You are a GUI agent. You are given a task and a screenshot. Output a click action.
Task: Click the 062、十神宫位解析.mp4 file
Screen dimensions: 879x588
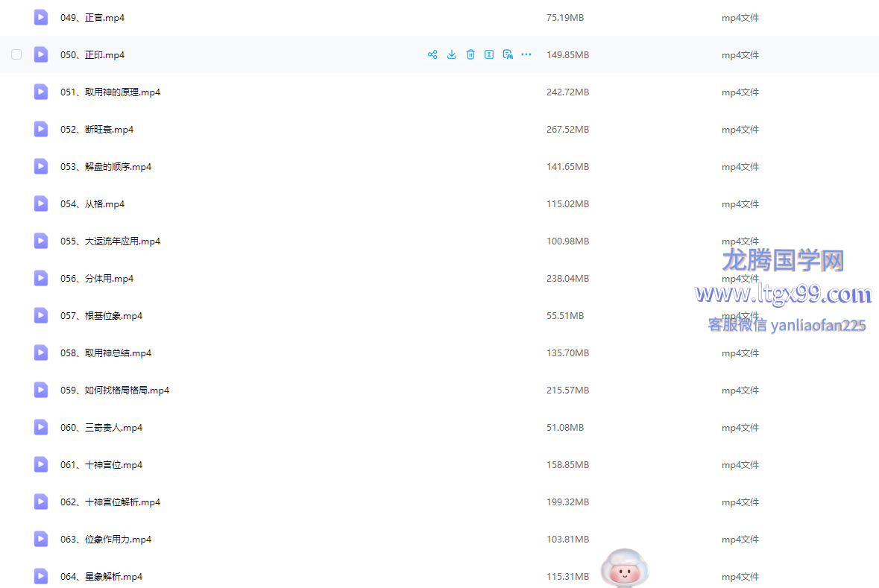[x=110, y=502]
